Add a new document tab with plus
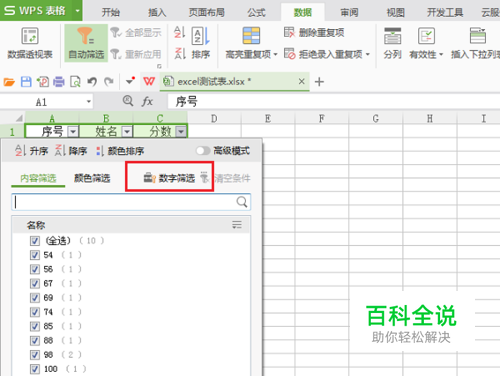Viewport: 500px width, 376px height. point(319,82)
